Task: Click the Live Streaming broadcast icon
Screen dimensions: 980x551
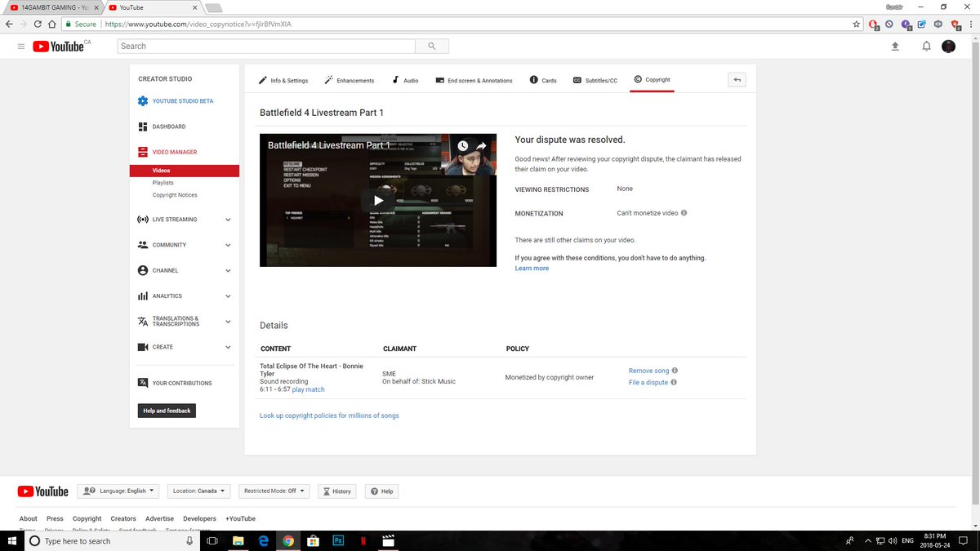Action: click(x=143, y=220)
